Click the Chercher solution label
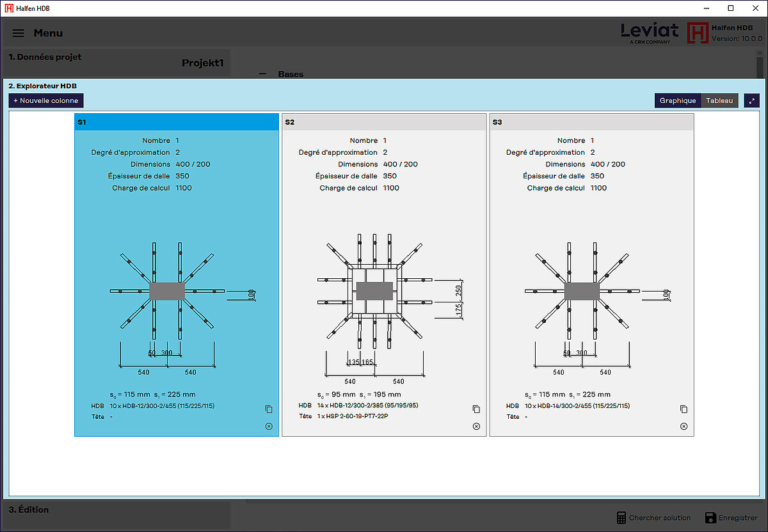The image size is (768, 532). pos(660,518)
